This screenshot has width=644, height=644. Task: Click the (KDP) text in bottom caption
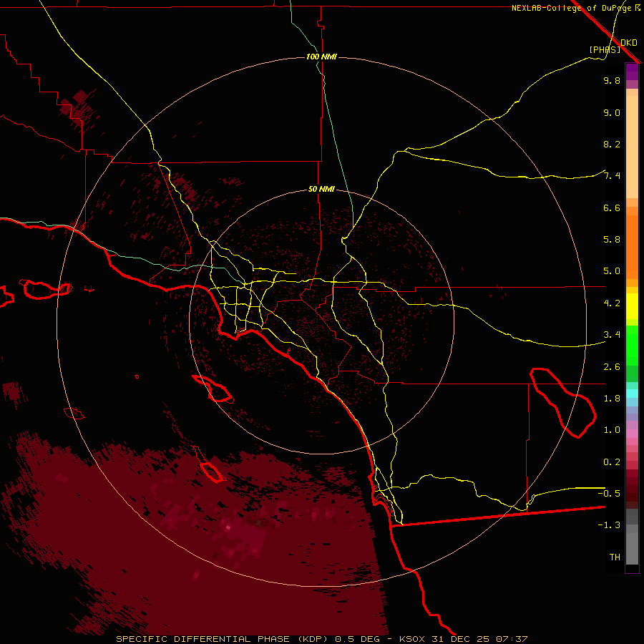point(313,639)
